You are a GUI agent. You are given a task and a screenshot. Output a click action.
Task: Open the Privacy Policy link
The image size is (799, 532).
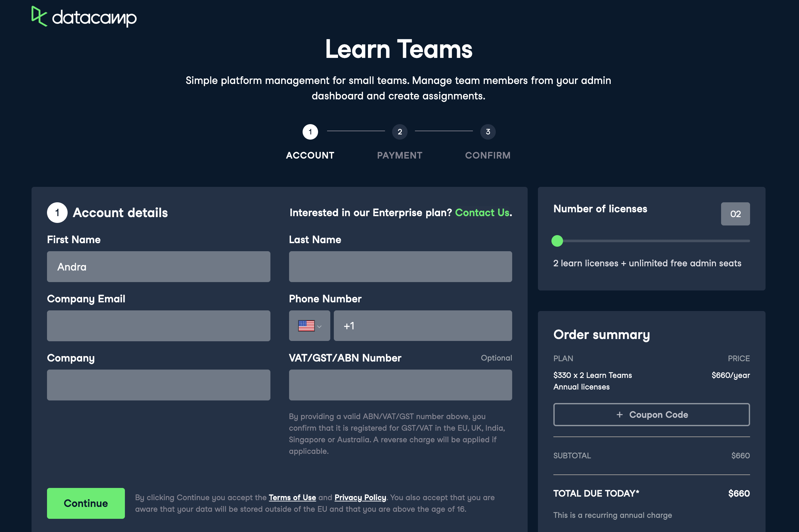[x=360, y=497]
